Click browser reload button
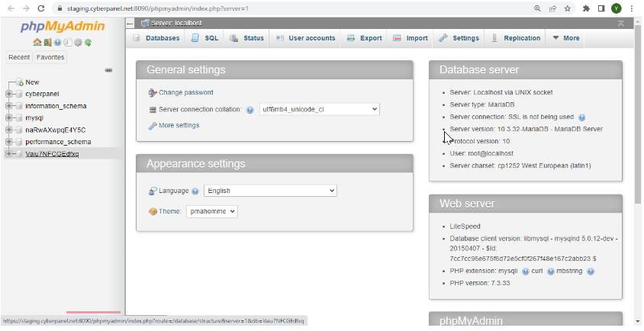644x331 pixels. tap(40, 8)
